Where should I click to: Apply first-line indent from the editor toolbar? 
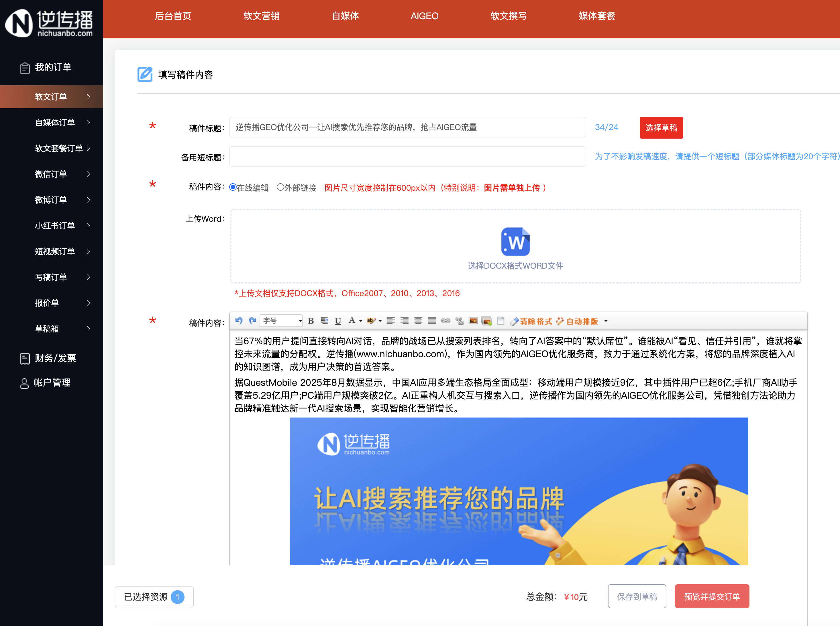click(x=324, y=321)
